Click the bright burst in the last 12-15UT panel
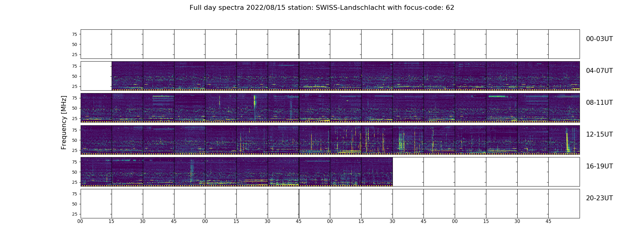The width and height of the screenshot is (644, 245). click(567, 142)
